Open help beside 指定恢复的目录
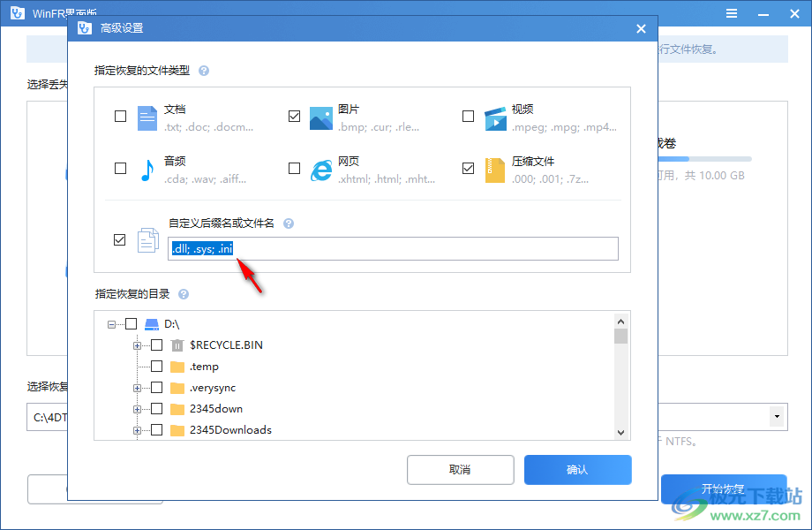The height and width of the screenshot is (530, 812). 183,293
